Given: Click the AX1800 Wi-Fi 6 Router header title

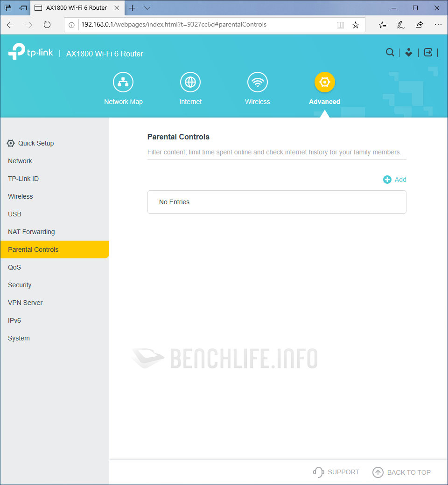Looking at the screenshot, I should pos(105,54).
